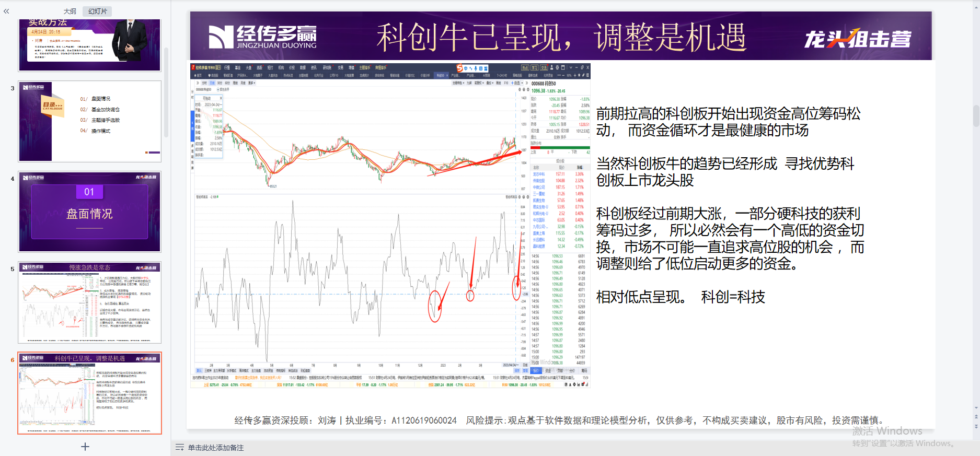
Task: Switch to the 大纲 outline tab
Action: pyautogui.click(x=70, y=11)
